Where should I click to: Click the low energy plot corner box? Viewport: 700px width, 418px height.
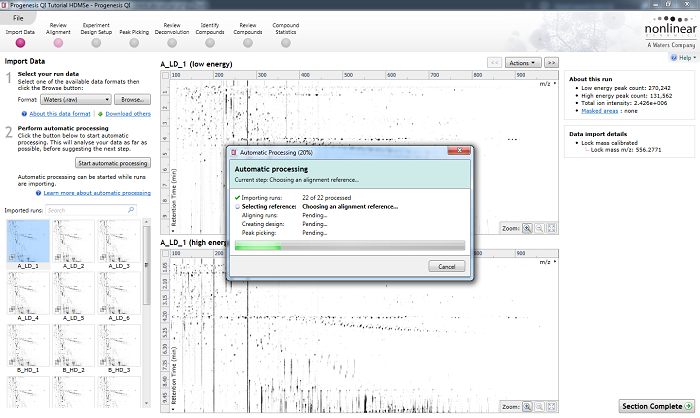(x=165, y=75)
